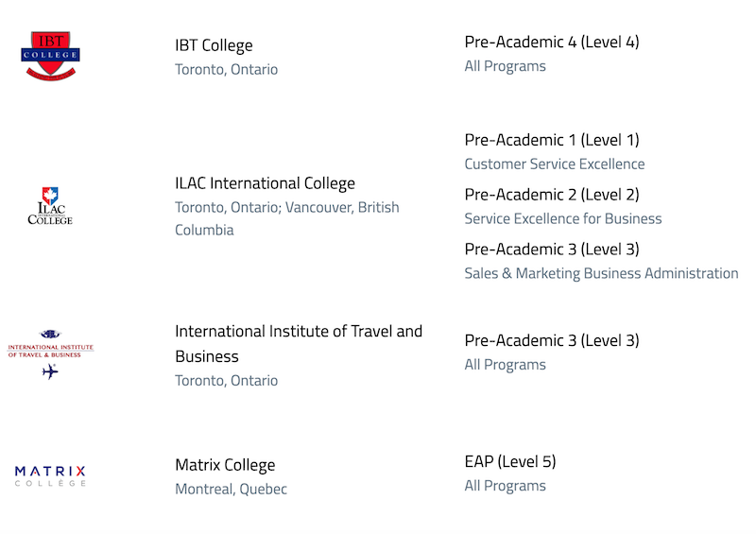Click the IBT College shield logo
The height and width of the screenshot is (534, 756).
(51, 56)
